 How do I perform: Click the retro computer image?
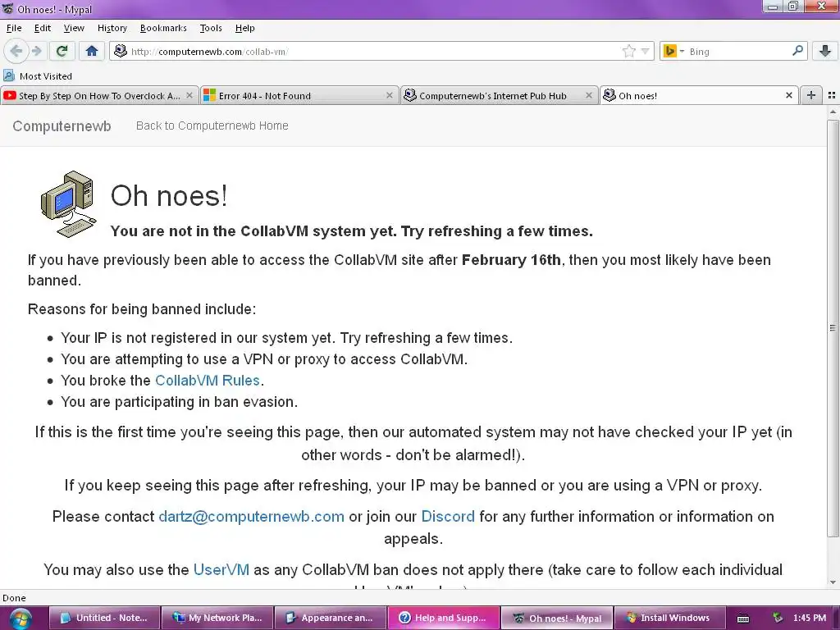click(69, 204)
